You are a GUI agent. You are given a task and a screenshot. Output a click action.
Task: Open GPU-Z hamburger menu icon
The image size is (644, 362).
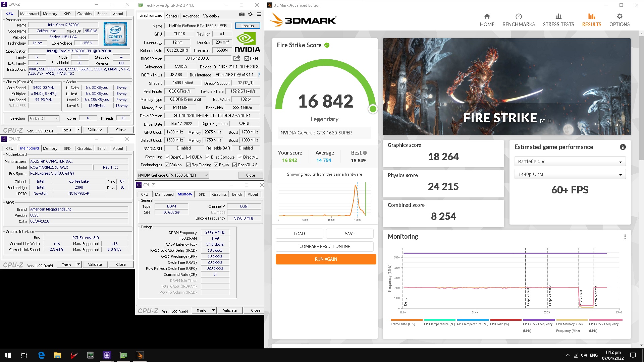coord(259,14)
